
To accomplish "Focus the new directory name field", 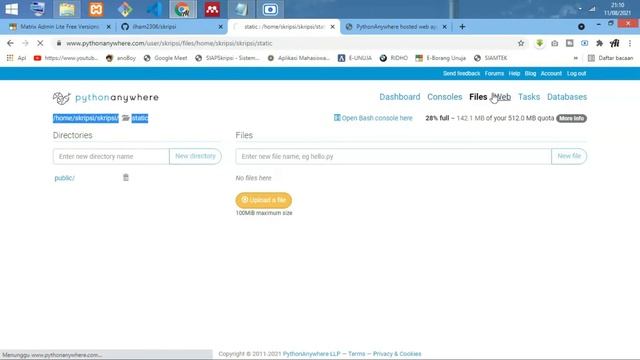I will 111,156.
